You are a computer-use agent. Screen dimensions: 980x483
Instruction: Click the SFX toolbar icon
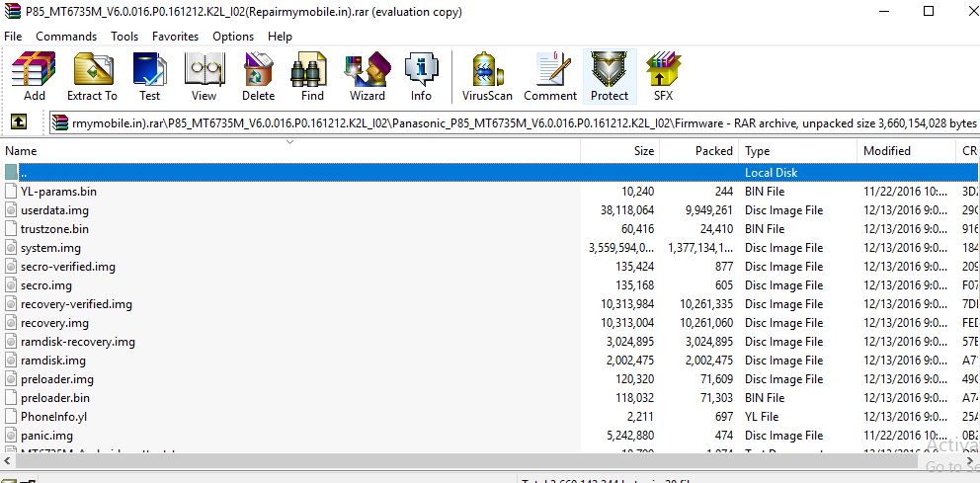tap(663, 77)
